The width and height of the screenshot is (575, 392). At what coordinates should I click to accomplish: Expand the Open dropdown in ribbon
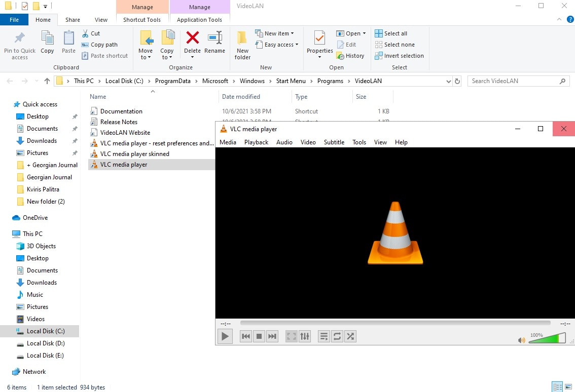(351, 33)
